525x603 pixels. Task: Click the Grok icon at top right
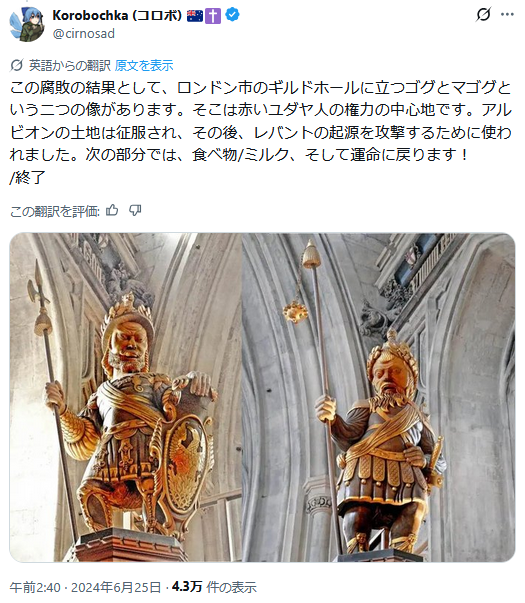(x=483, y=15)
